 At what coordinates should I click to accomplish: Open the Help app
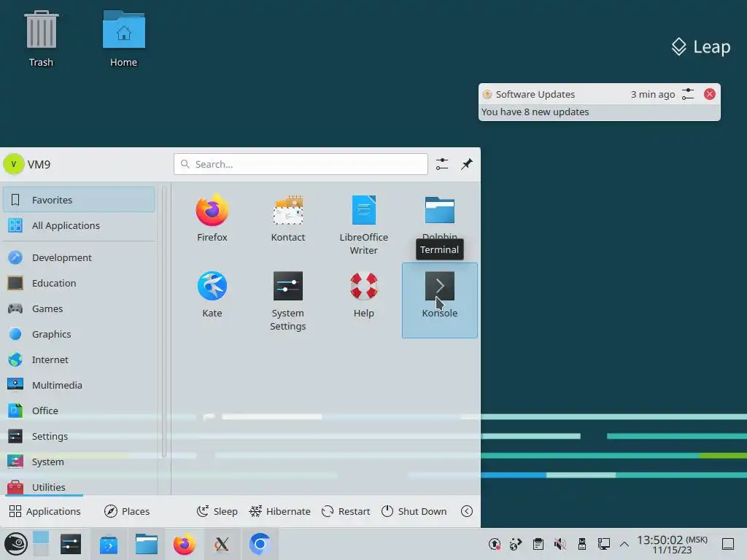pyautogui.click(x=363, y=295)
